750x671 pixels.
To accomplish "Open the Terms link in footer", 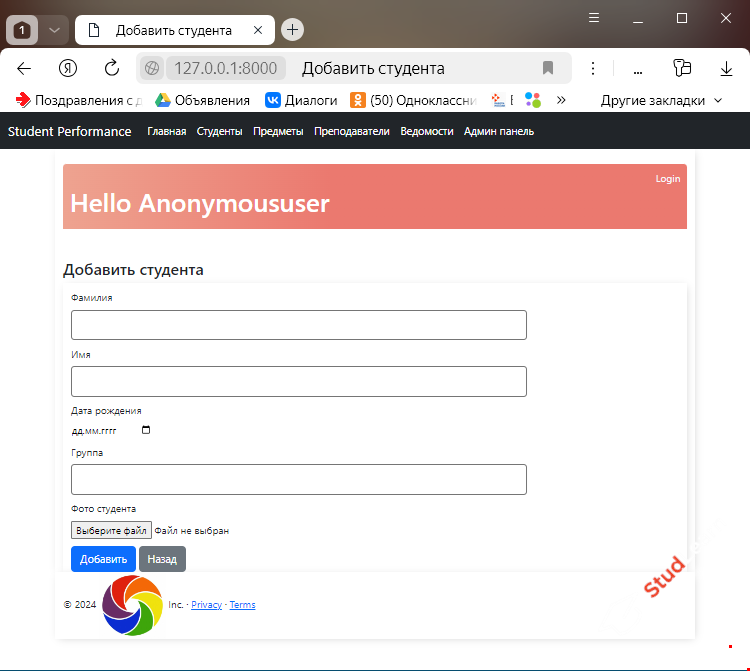I will tap(243, 605).
